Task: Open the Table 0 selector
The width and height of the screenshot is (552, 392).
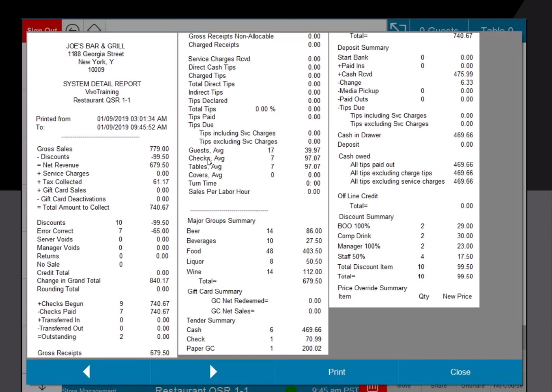Action: point(497,30)
